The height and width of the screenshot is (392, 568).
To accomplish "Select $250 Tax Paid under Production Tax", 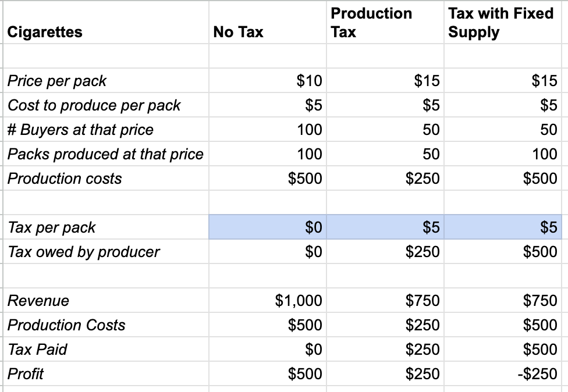I will click(x=385, y=350).
